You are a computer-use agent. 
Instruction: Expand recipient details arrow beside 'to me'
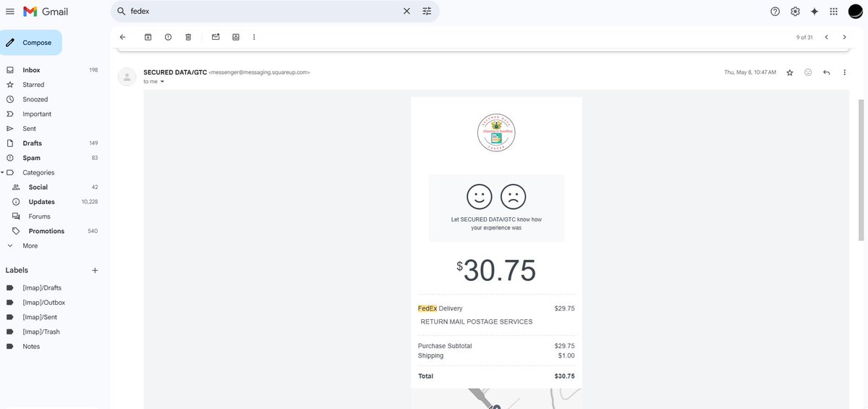162,82
